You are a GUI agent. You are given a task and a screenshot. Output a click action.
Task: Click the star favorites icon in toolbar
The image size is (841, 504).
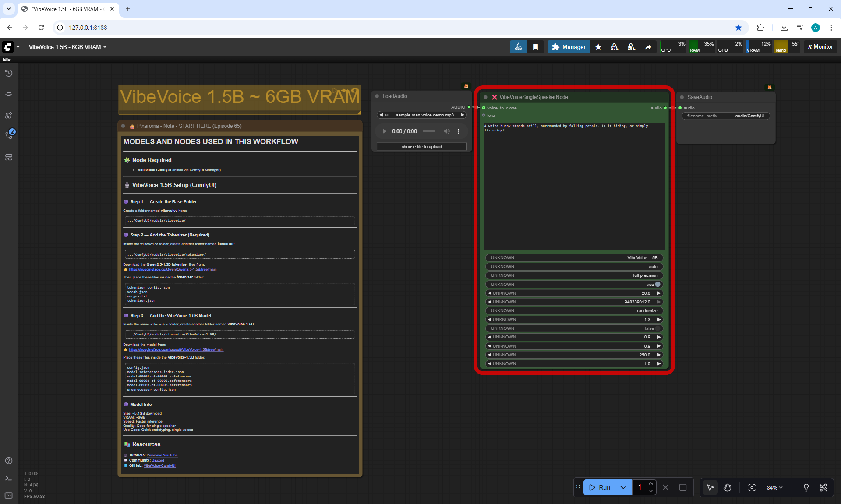tap(598, 47)
